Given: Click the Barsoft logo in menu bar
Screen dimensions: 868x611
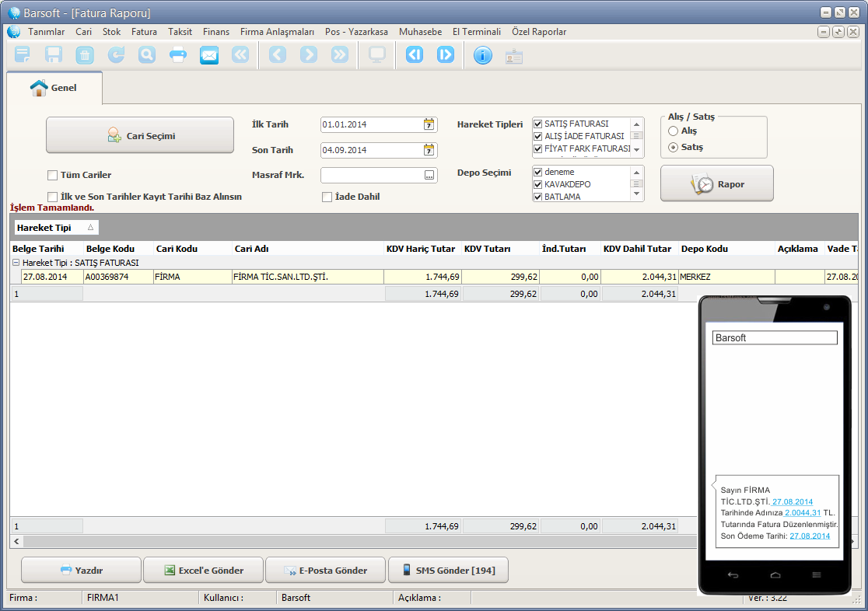Looking at the screenshot, I should tap(14, 32).
